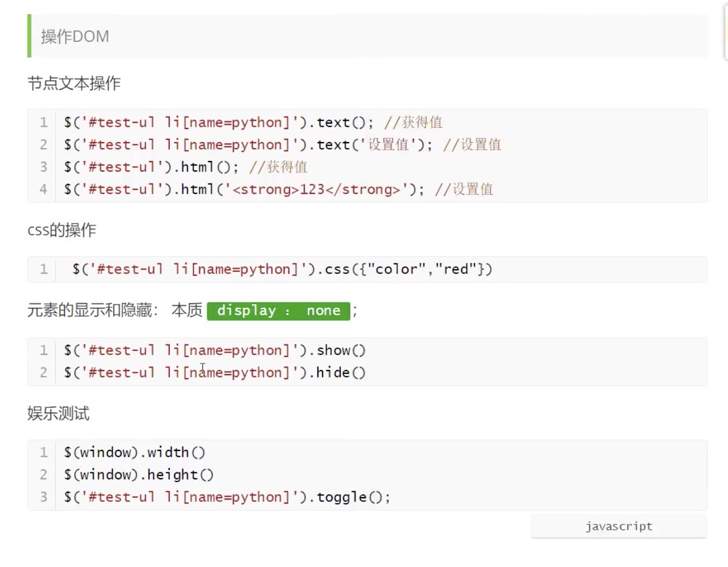
Task: Click the <strong>123</strong> html code line
Action: point(278,189)
